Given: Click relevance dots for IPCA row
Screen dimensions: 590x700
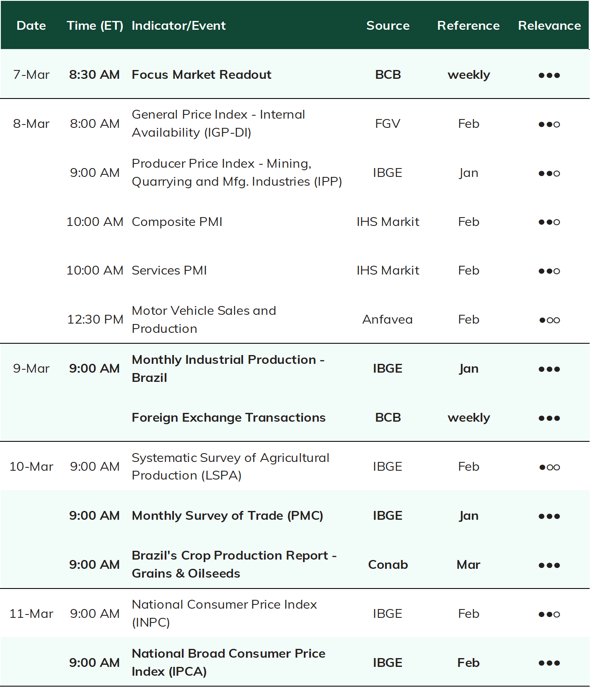Looking at the screenshot, I should 549,663.
